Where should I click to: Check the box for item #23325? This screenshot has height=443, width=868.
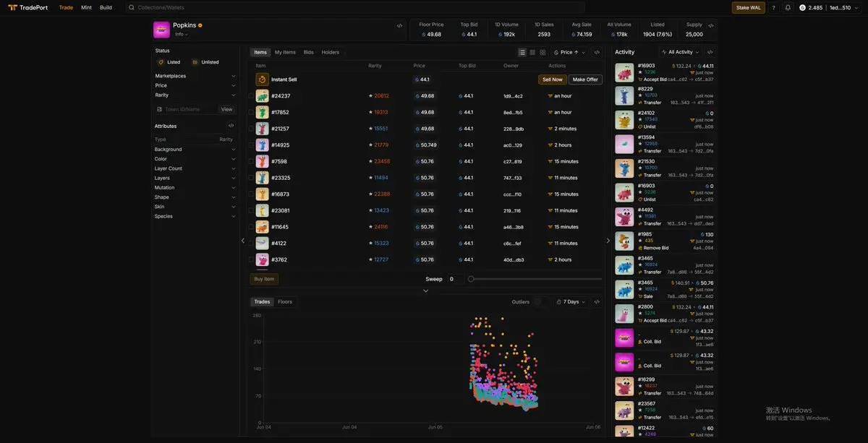[x=251, y=178]
